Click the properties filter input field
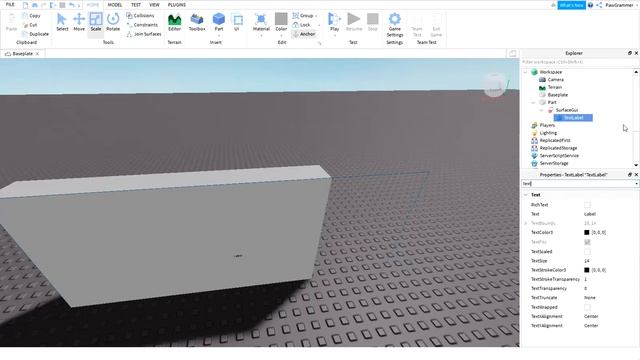The height and width of the screenshot is (360, 640). [x=577, y=184]
